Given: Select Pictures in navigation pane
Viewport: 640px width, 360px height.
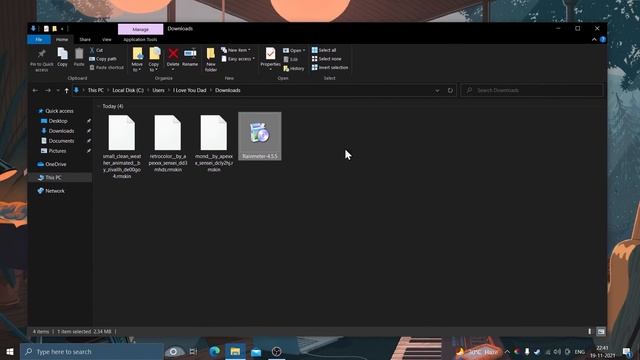Looking at the screenshot, I should [x=57, y=151].
